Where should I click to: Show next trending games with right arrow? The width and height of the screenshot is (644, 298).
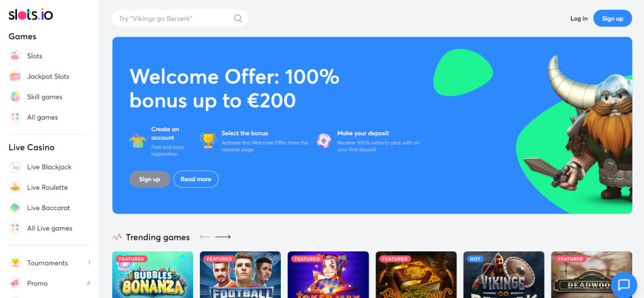[x=223, y=237]
